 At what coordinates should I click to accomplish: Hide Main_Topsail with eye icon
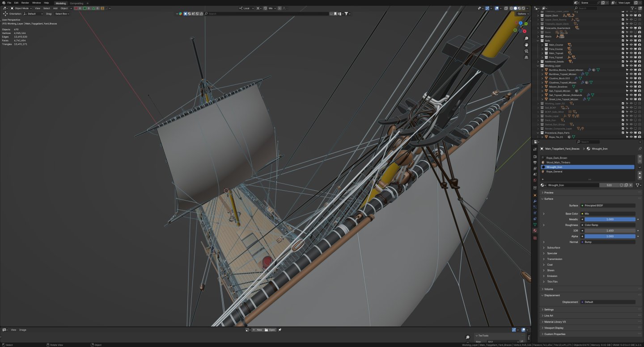click(x=631, y=53)
